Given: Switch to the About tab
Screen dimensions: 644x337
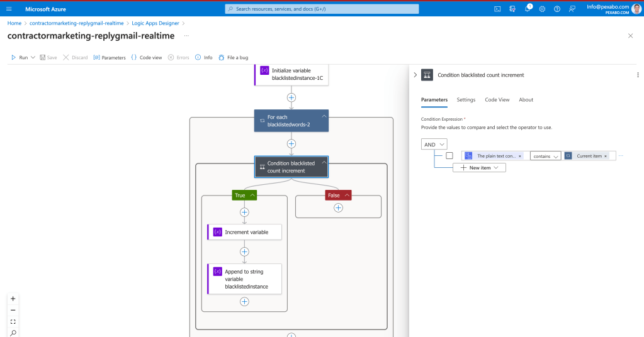Looking at the screenshot, I should (x=526, y=99).
